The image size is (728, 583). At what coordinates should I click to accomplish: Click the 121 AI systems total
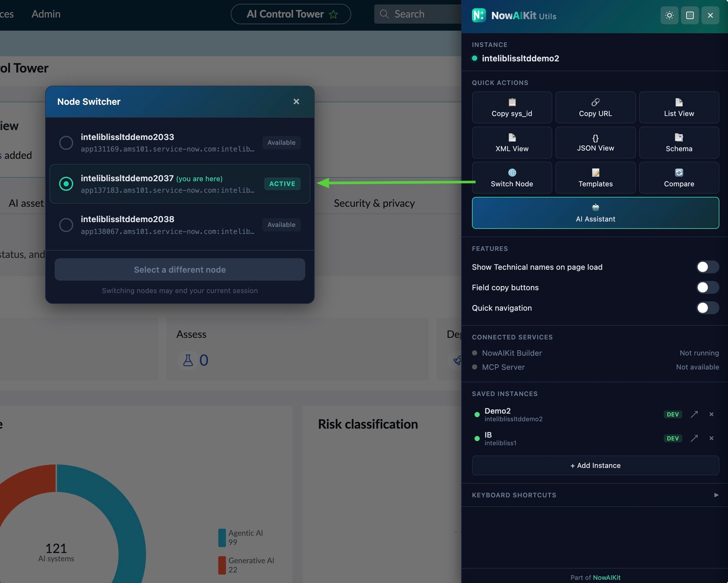[x=56, y=552]
